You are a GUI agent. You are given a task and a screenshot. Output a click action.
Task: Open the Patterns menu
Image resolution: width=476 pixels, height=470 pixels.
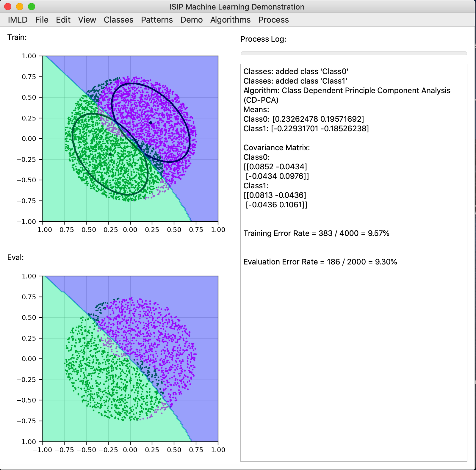click(157, 20)
